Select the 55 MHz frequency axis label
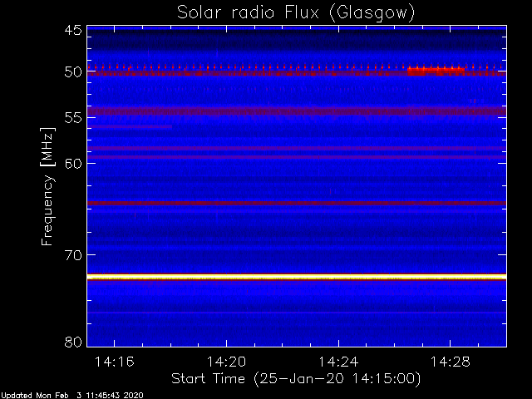This screenshot has width=532, height=399. click(x=73, y=118)
